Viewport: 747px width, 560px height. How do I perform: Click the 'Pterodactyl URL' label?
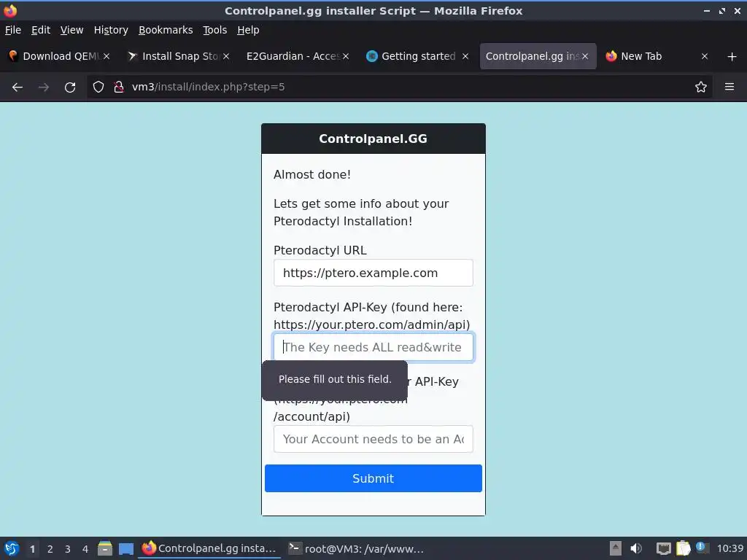pos(320,250)
